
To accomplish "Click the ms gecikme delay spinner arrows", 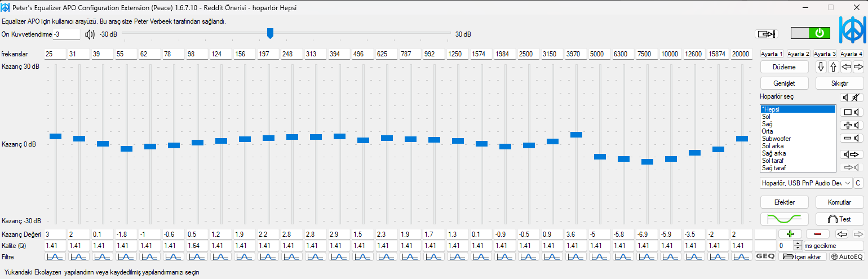I will click(x=797, y=246).
